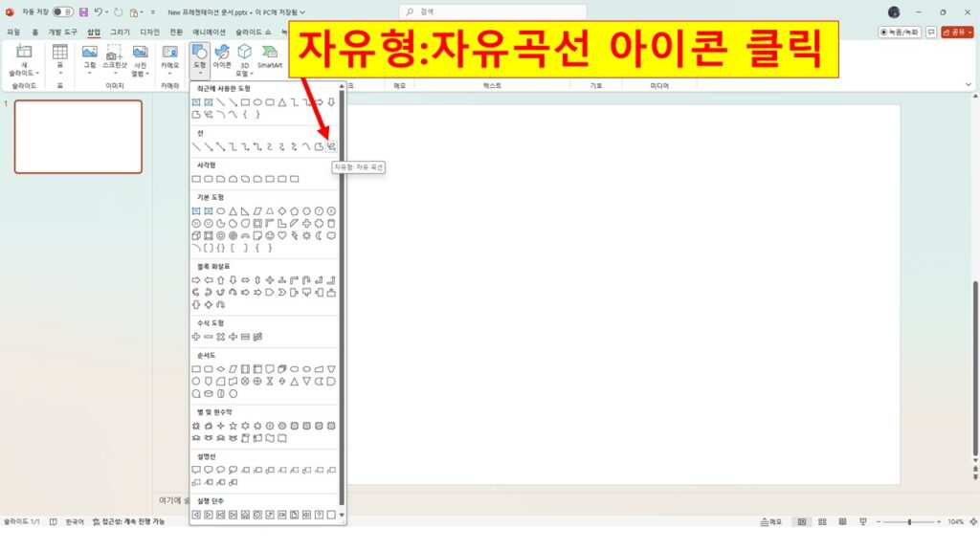
Task: Open the 카메오 cameo dropdown
Action: coord(170,60)
